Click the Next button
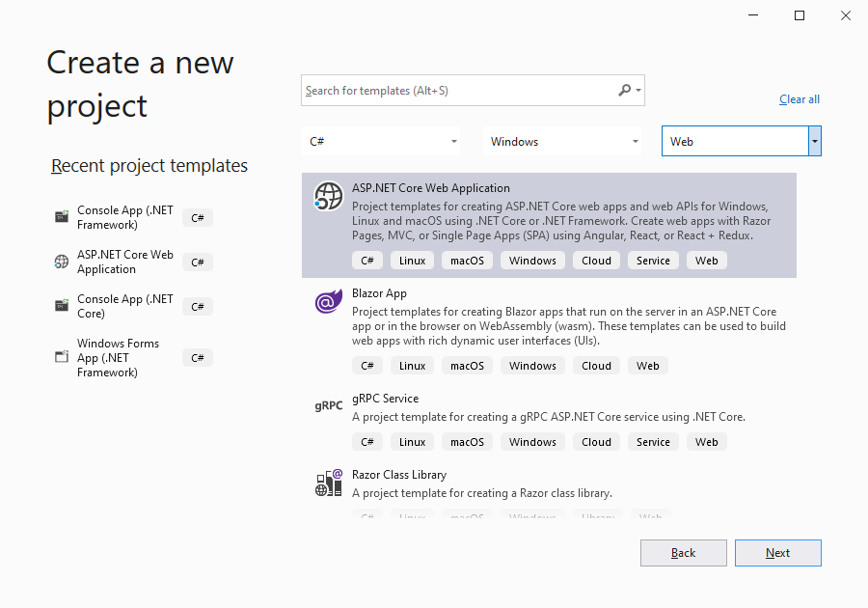Viewport: 868px width, 608px height. (777, 553)
